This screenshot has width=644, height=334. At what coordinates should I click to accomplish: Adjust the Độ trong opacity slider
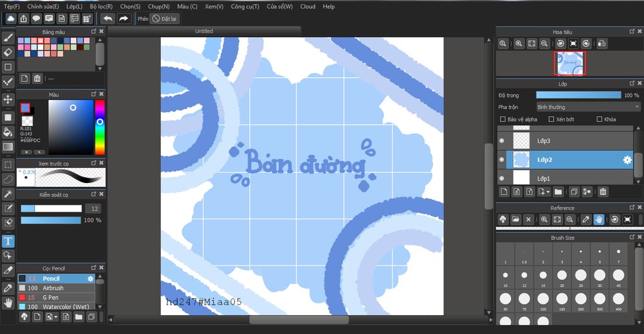(579, 95)
